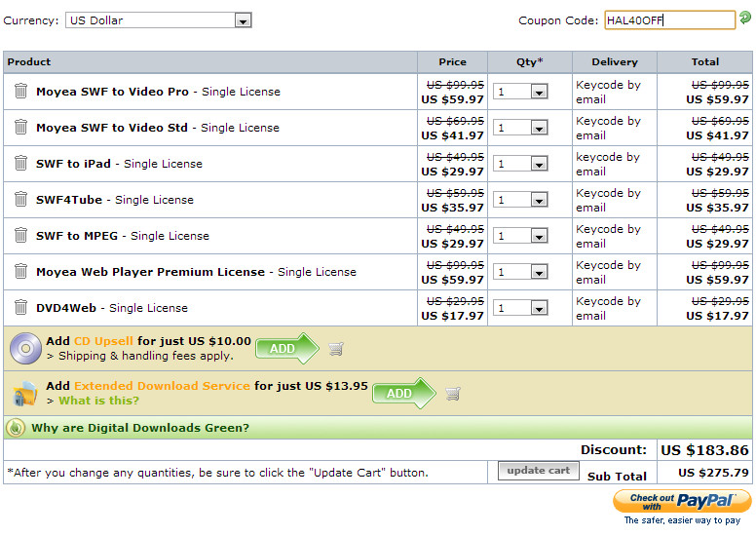Delete DVD4Web item with trash icon
This screenshot has width=756, height=536.
tap(20, 307)
